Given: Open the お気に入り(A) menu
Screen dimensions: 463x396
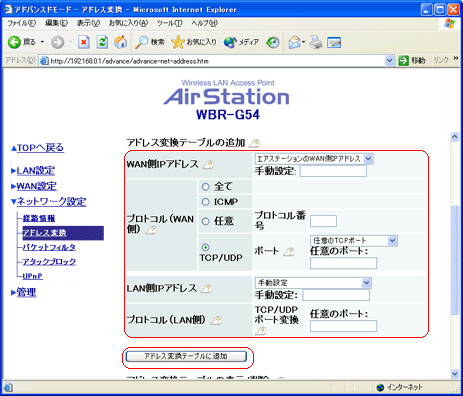Looking at the screenshot, I should (x=128, y=23).
